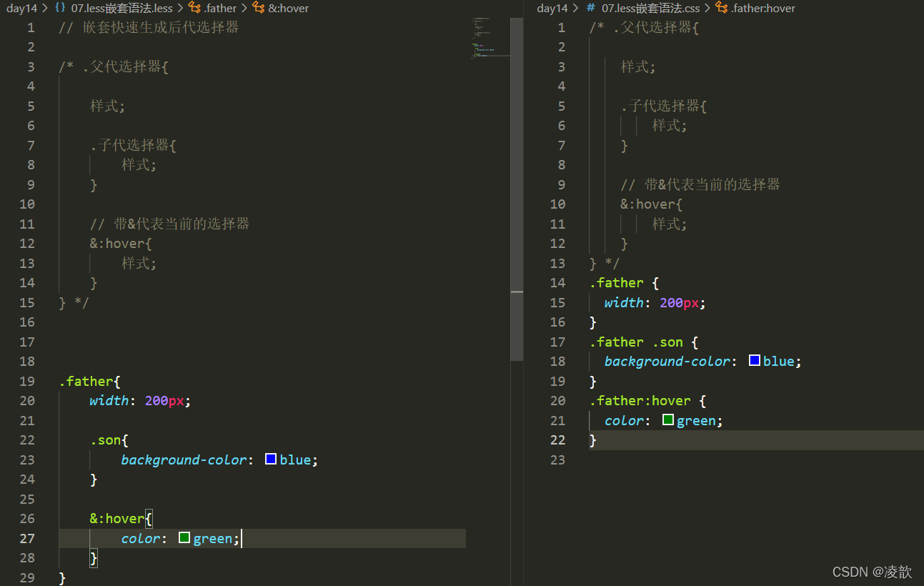Click '&:hover{' on line 26 of less file
Viewport: 924px width, 586px height.
point(121,519)
